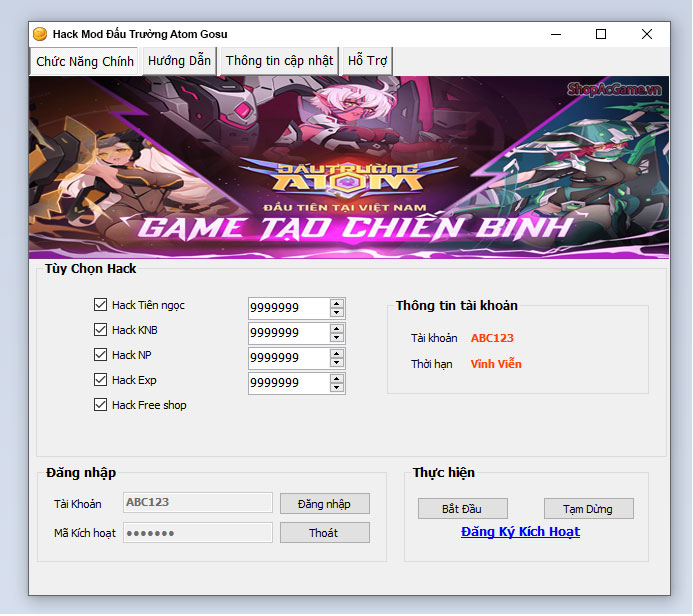Click the gold coin app icon in title bar
Image resolution: width=693 pixels, height=616 pixels.
[40, 34]
